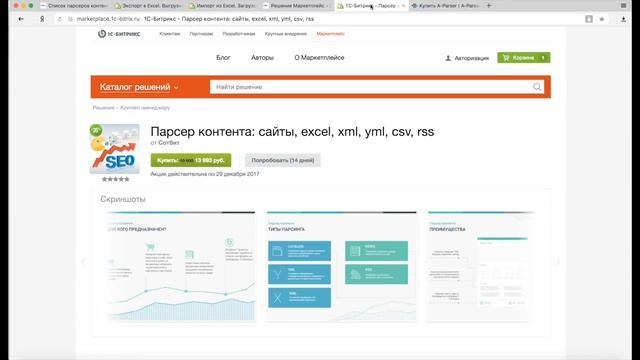640x360 pixels.
Task: Click the address bar URL marketplace.1c-bitrix.ru
Action: point(108,19)
